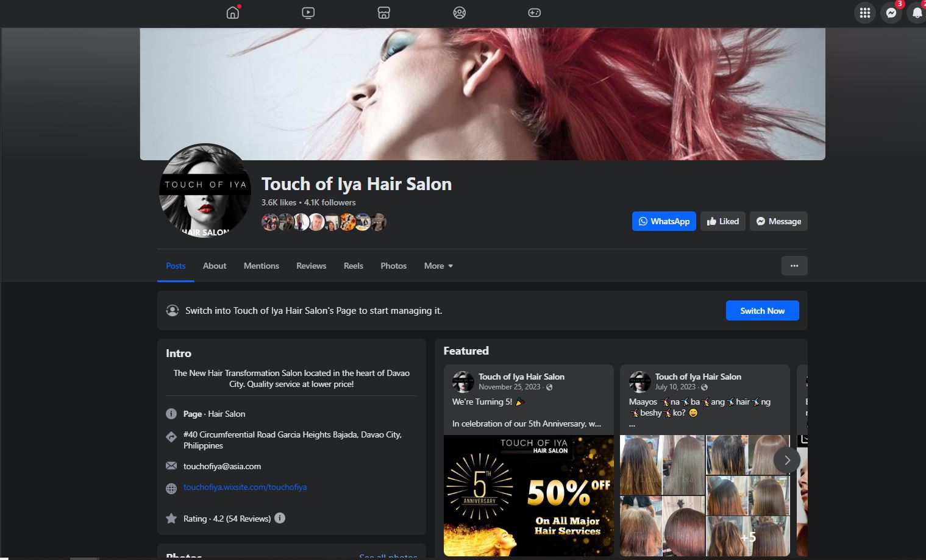
Task: Click the 'We're Turning 5!' post text
Action: [488, 402]
